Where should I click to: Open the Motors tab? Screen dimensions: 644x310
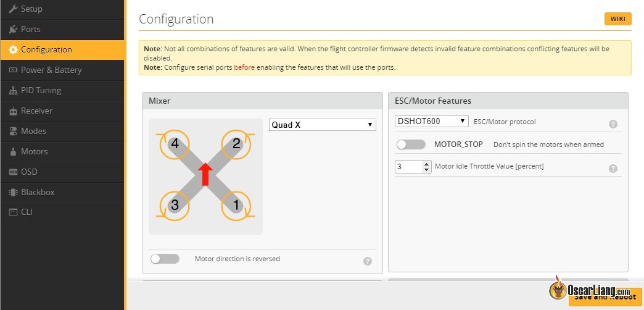pyautogui.click(x=35, y=151)
